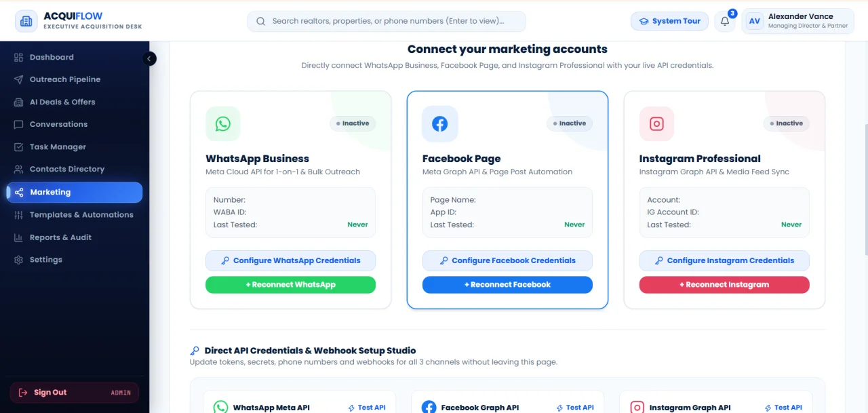The height and width of the screenshot is (413, 868).
Task: Open Conversations section
Action: pyautogui.click(x=75, y=124)
